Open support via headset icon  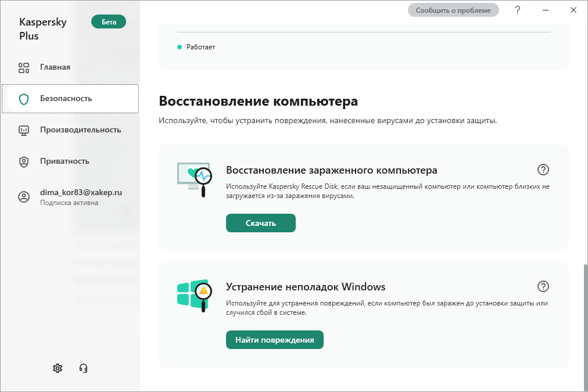click(x=83, y=368)
